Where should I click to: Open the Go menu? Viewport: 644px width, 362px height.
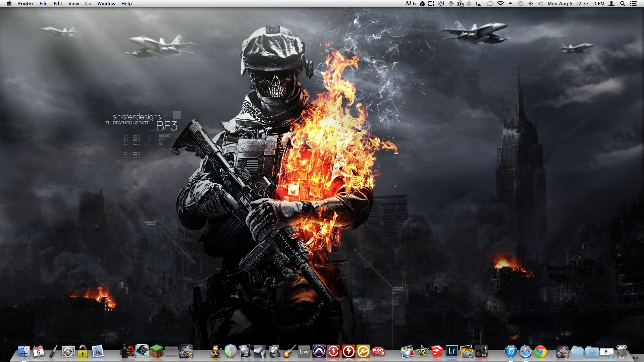(x=88, y=4)
